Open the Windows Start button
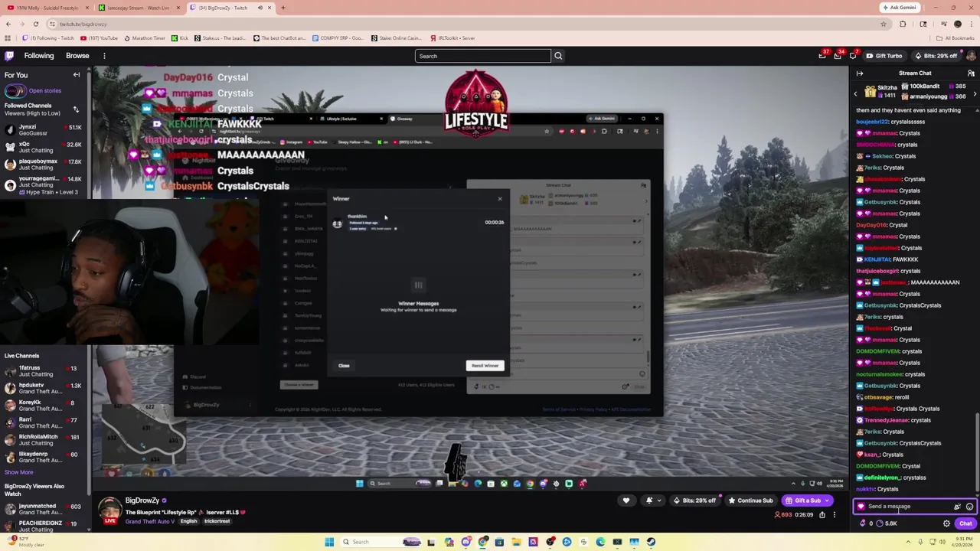The width and height of the screenshot is (980, 551). (329, 542)
